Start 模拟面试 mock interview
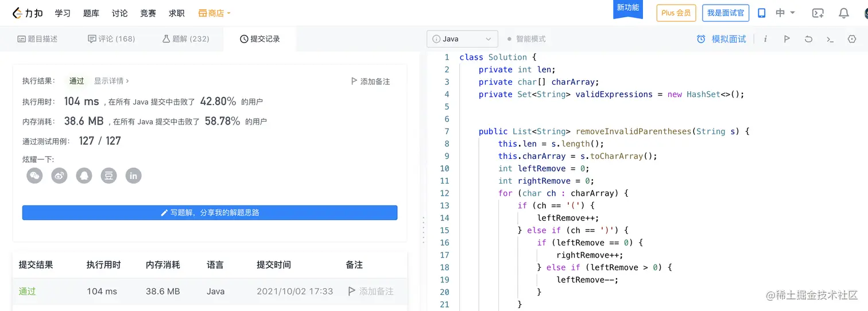Viewport: 868px width, 311px height. (722, 39)
